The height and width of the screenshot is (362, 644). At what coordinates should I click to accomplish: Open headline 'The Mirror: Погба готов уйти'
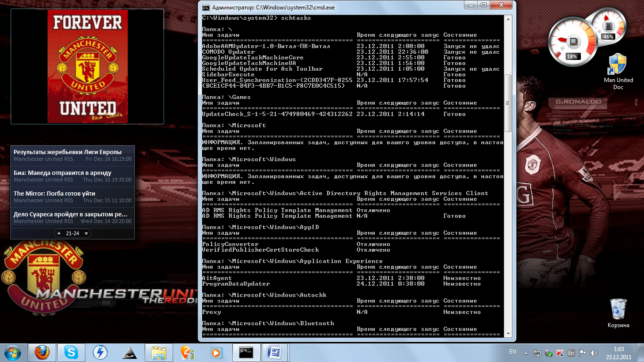pyautogui.click(x=54, y=194)
